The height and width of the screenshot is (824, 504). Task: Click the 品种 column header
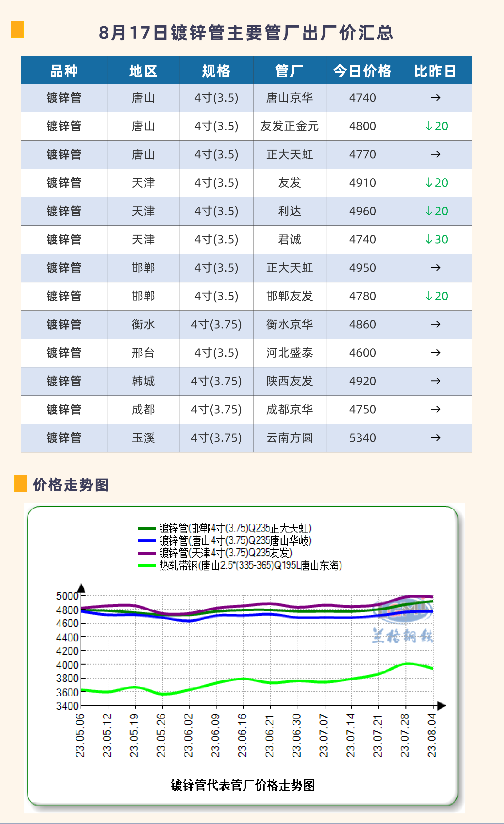click(x=64, y=70)
